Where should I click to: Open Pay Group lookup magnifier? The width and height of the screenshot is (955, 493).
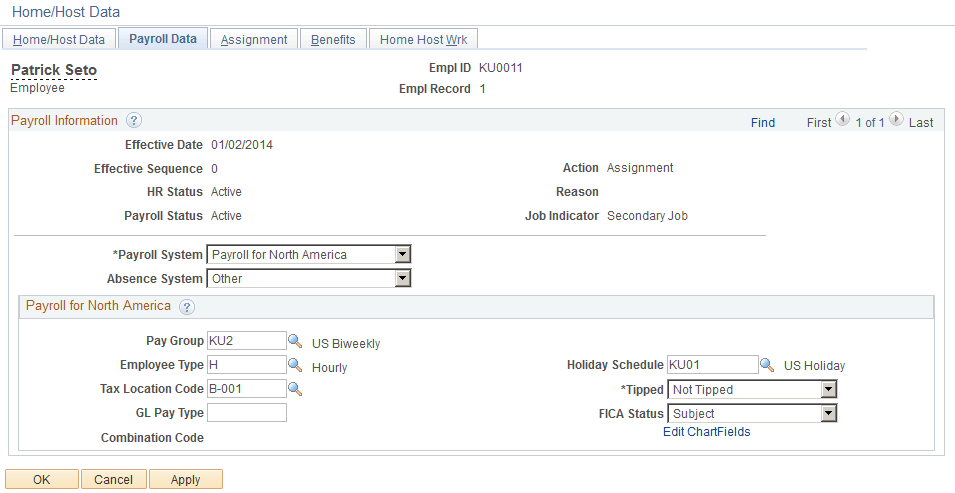295,341
